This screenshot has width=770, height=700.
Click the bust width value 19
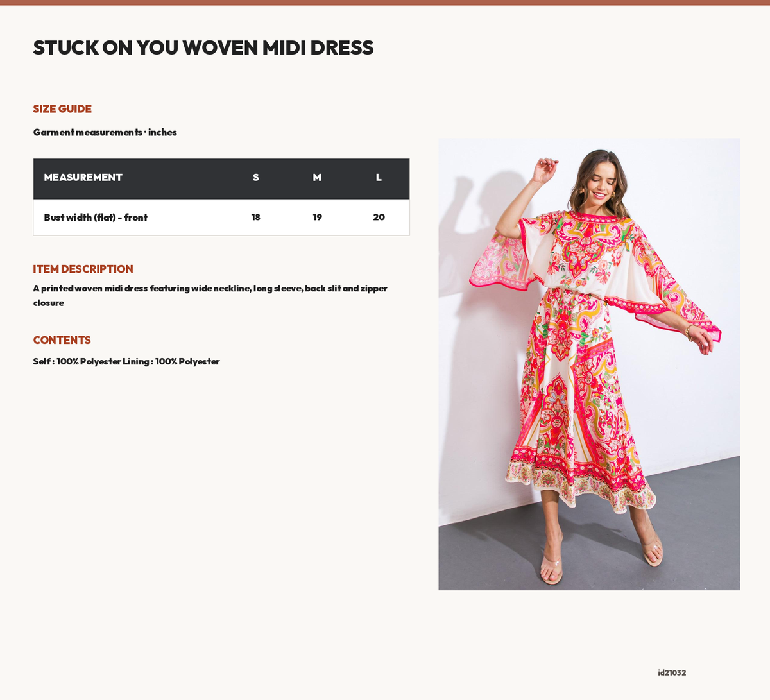(317, 218)
